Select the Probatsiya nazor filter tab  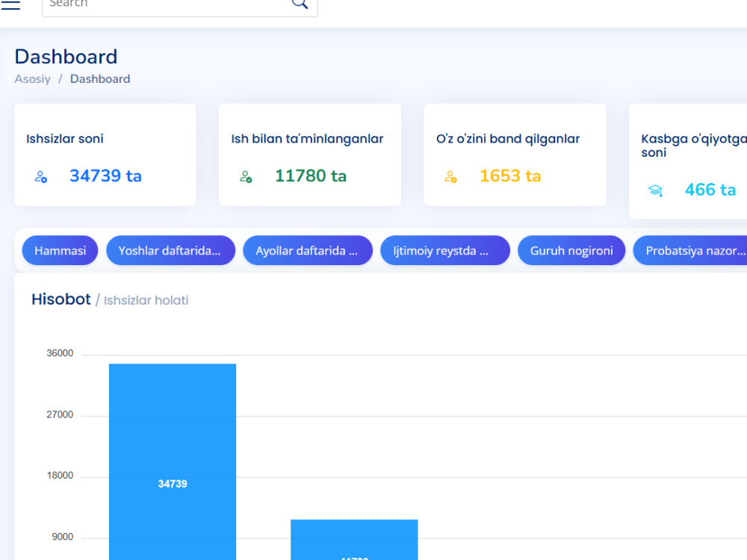(690, 250)
